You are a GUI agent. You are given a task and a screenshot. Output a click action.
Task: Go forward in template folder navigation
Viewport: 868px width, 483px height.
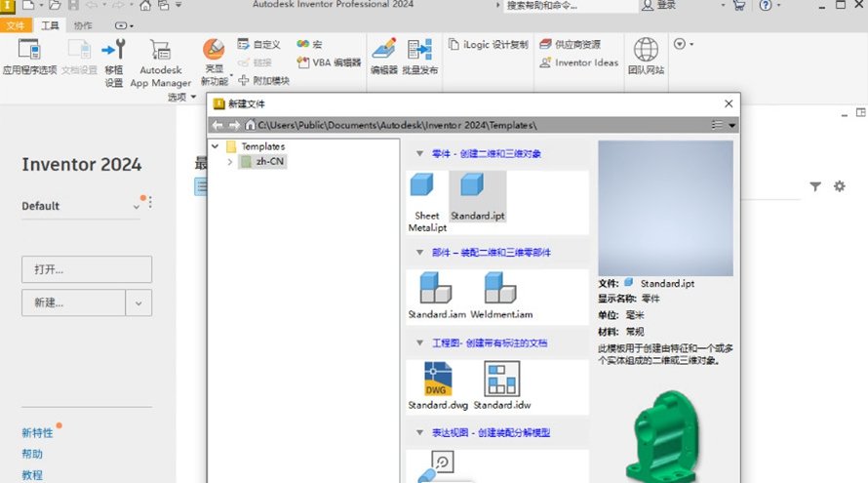pos(234,125)
